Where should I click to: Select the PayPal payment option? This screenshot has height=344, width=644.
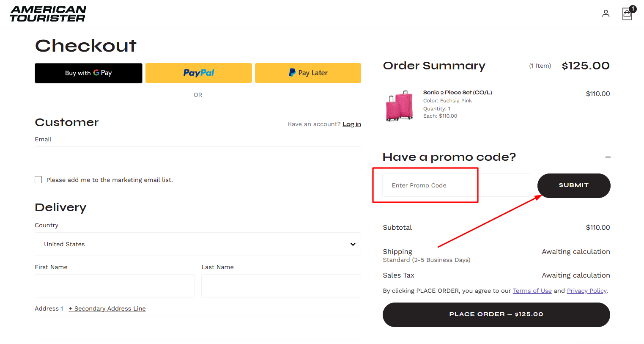[198, 73]
